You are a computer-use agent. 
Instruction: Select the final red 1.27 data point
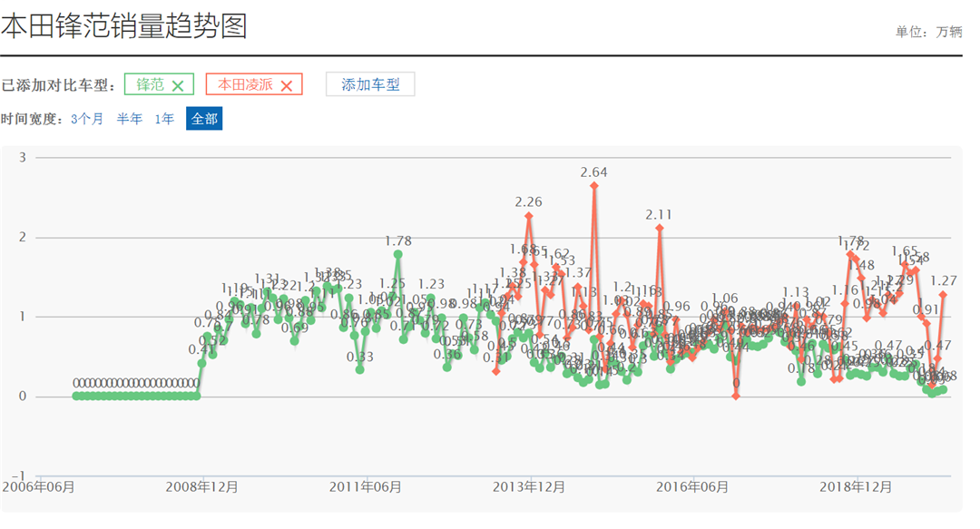click(x=944, y=294)
